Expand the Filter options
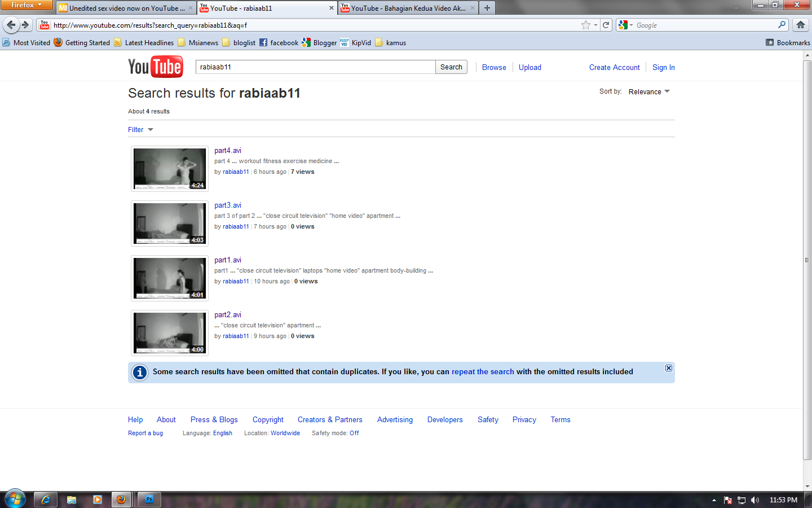 [140, 129]
